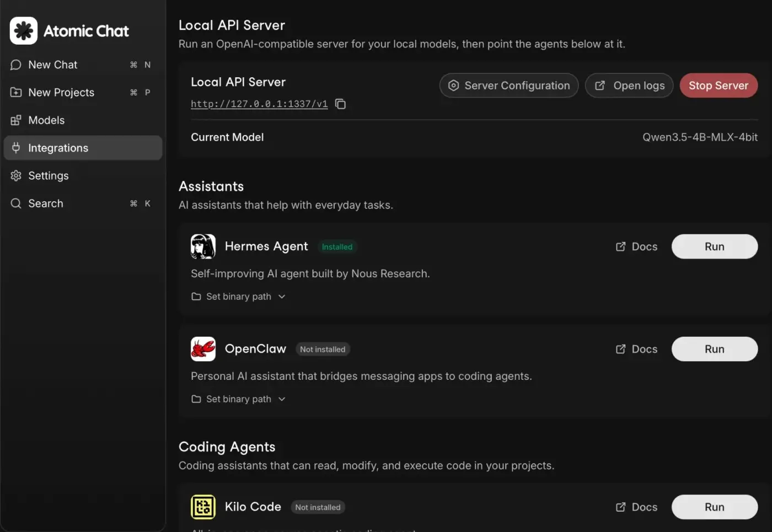The height and width of the screenshot is (532, 772).
Task: Click the Models blocks icon
Action: click(16, 120)
